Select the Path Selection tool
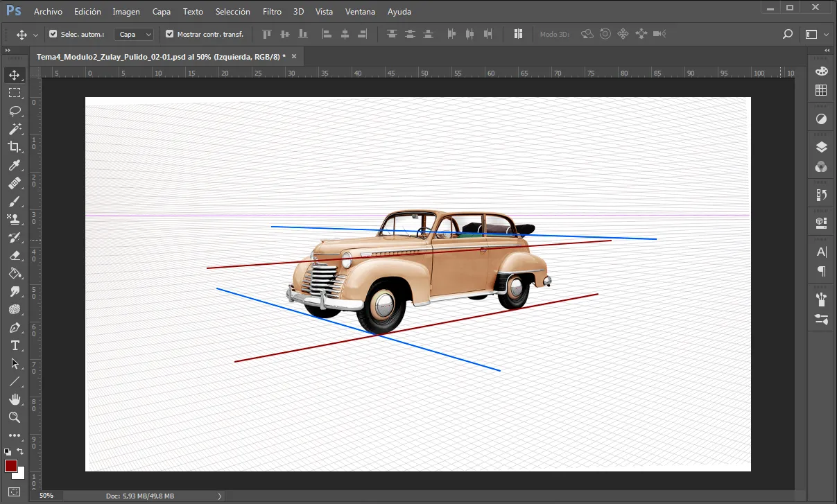This screenshot has width=837, height=504. click(15, 363)
